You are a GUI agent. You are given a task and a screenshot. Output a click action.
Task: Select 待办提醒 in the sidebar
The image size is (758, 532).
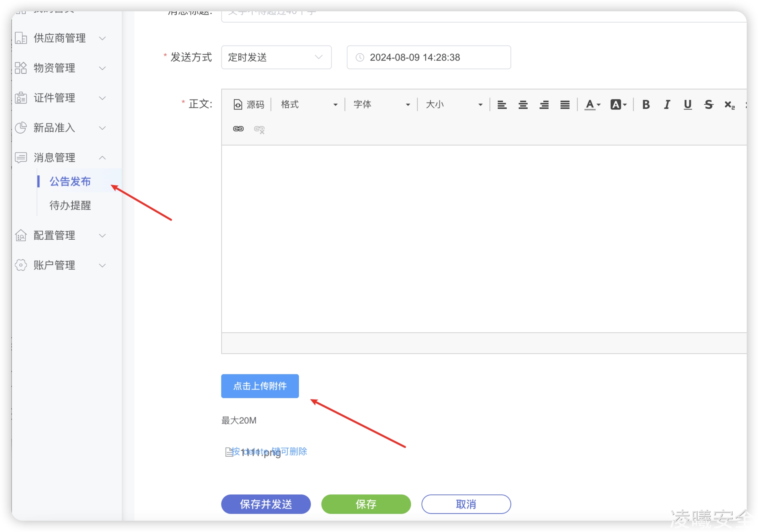(70, 205)
